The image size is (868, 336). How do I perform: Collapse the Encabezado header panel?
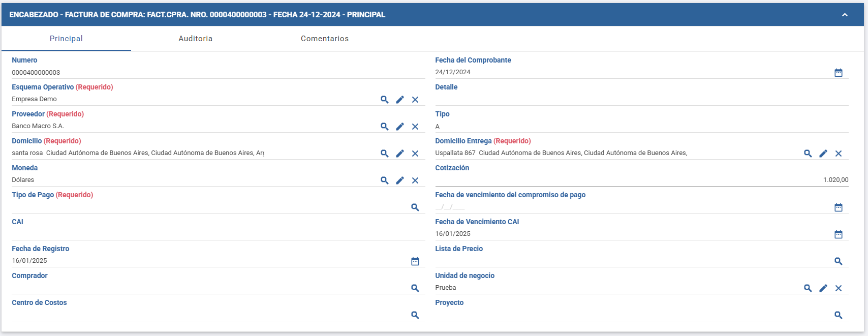845,15
